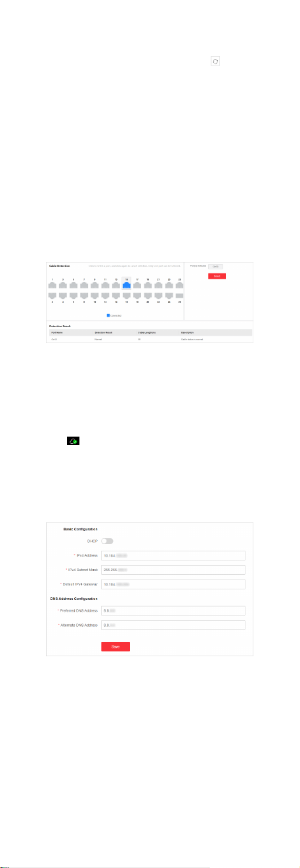The image size is (300, 868).
Task: Select port 26 in Cable Detection
Action: pos(179,296)
